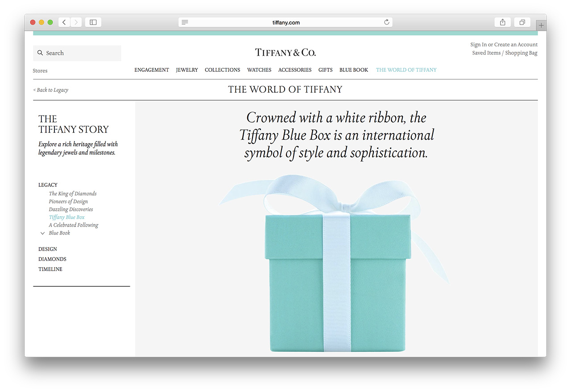Click the Safari back arrow button
The image size is (571, 392).
64,22
